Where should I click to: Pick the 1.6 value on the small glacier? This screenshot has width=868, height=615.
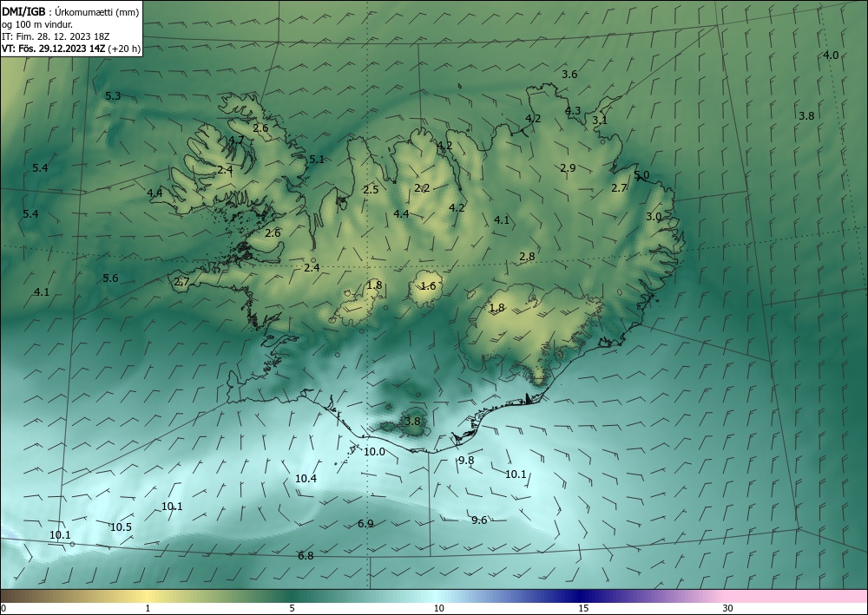[429, 286]
